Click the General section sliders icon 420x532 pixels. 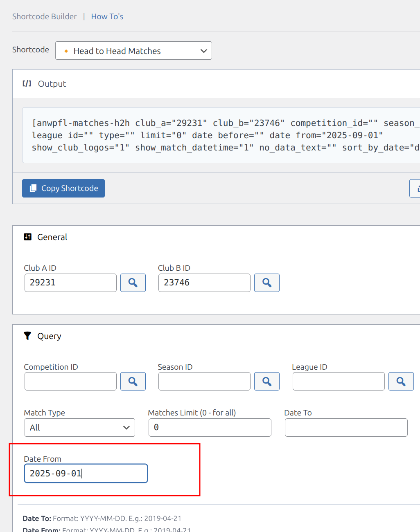27,237
